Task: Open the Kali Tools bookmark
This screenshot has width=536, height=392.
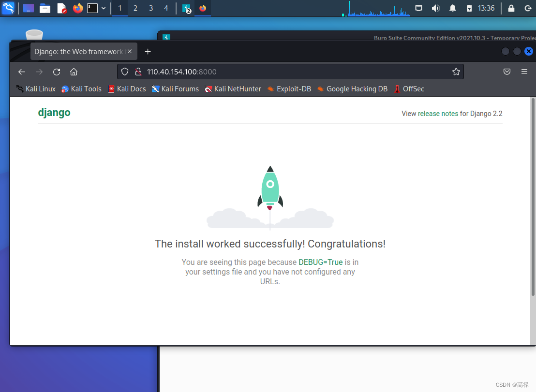Action: [x=82, y=89]
